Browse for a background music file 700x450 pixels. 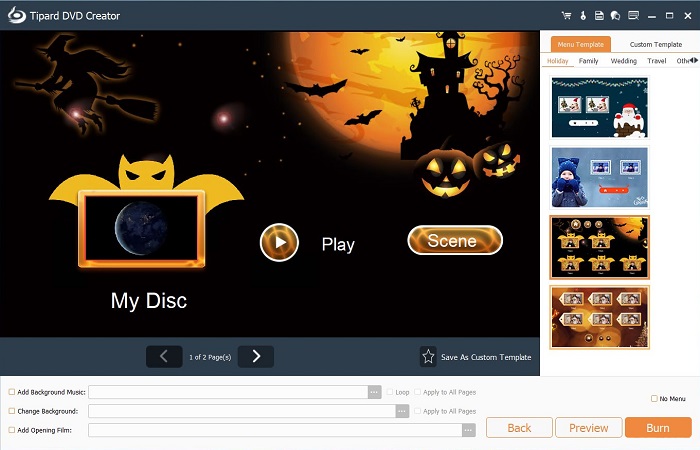pyautogui.click(x=375, y=393)
